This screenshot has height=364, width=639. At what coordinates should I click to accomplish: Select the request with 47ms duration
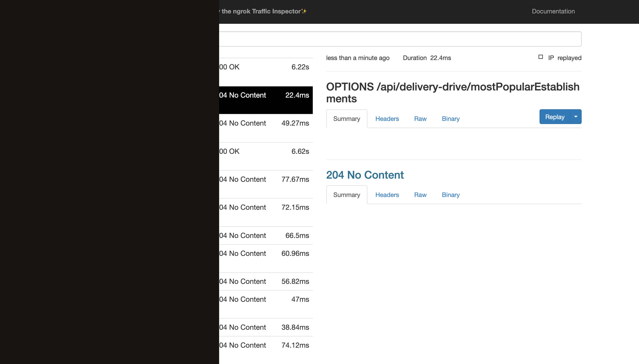click(x=265, y=299)
